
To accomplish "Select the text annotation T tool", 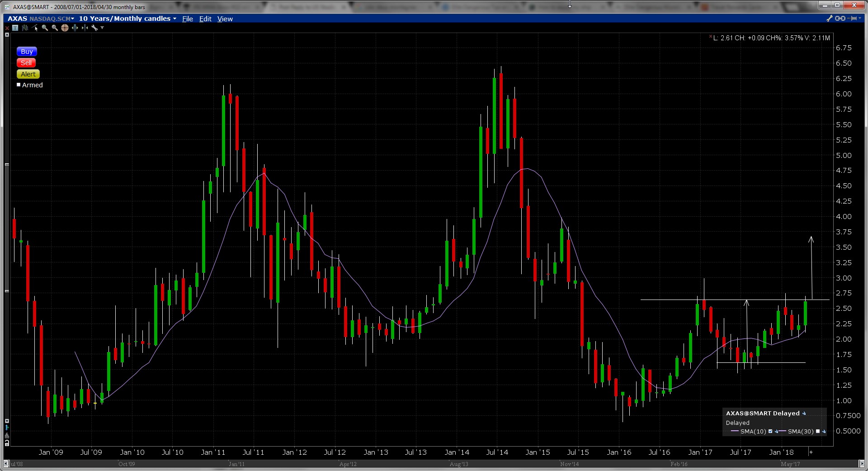I will tap(15, 28).
